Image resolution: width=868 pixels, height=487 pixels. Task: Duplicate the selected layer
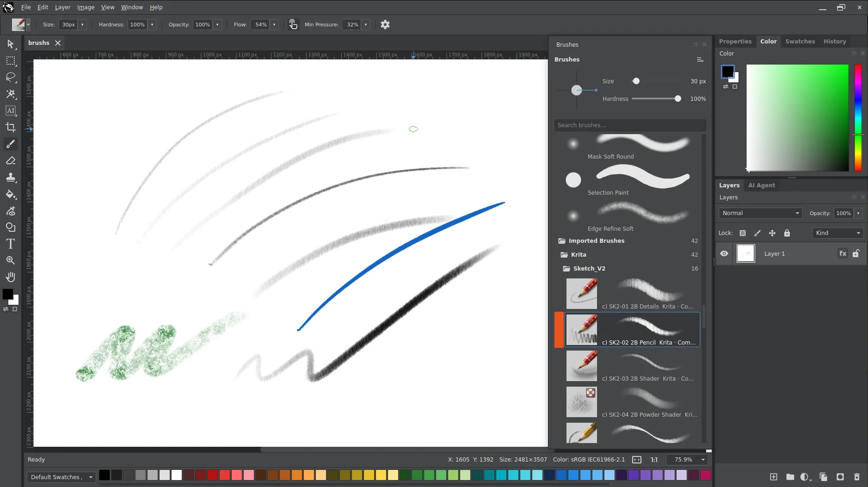[x=824, y=477]
